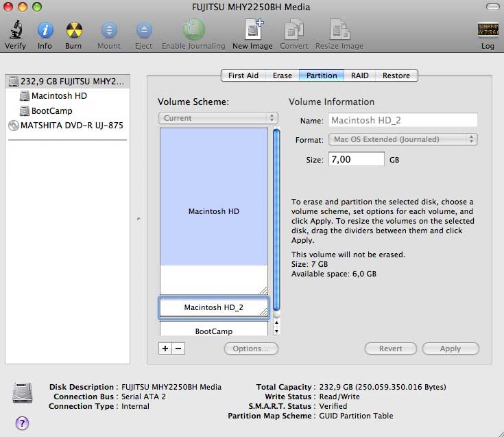The height and width of the screenshot is (437, 504).
Task: Open the Log viewer icon
Action: point(488,30)
